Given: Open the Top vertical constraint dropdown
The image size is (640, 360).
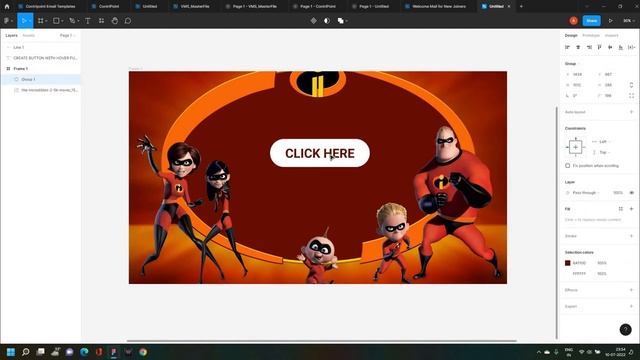Looking at the screenshot, I should [604, 152].
